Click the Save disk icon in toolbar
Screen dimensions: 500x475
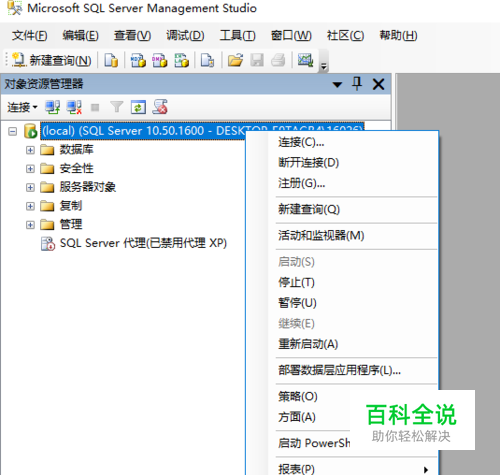[257, 60]
